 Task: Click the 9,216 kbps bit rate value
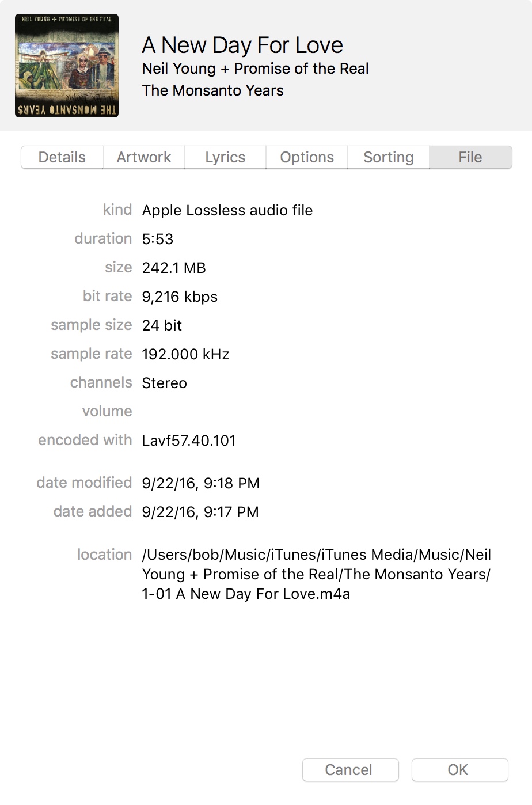pyautogui.click(x=180, y=297)
